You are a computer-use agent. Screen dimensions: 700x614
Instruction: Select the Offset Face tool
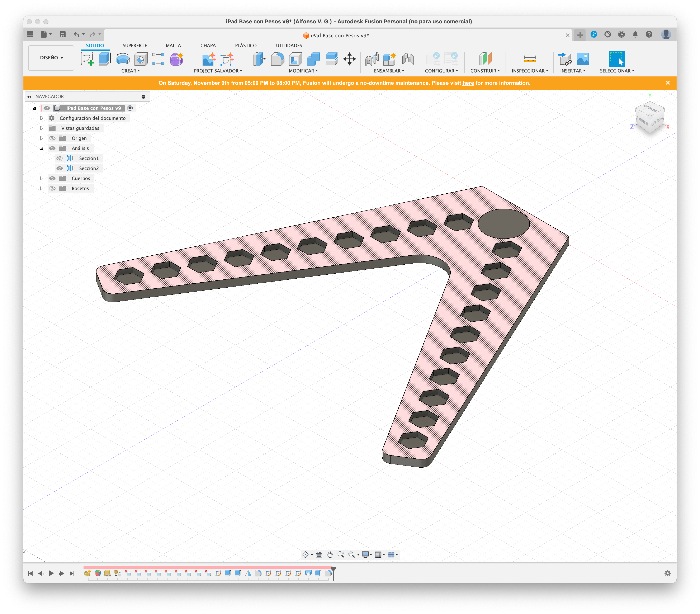331,59
